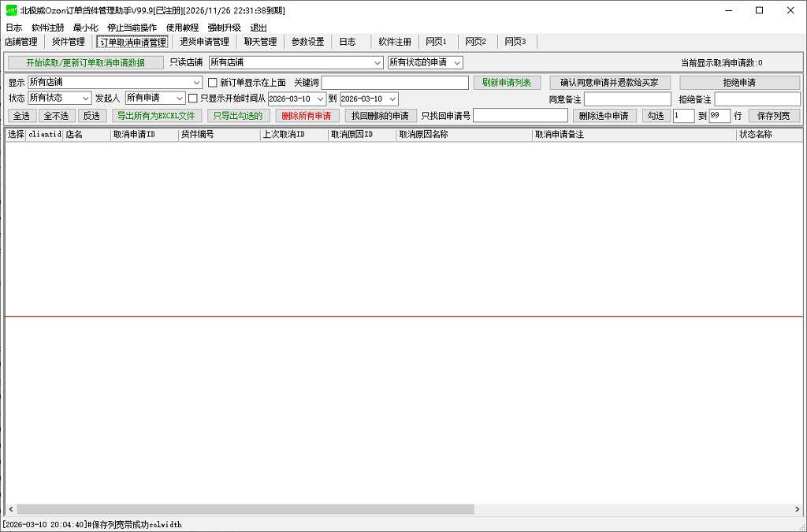807x532 pixels.
Task: Click the 刷新申请列表 button
Action: [x=507, y=83]
